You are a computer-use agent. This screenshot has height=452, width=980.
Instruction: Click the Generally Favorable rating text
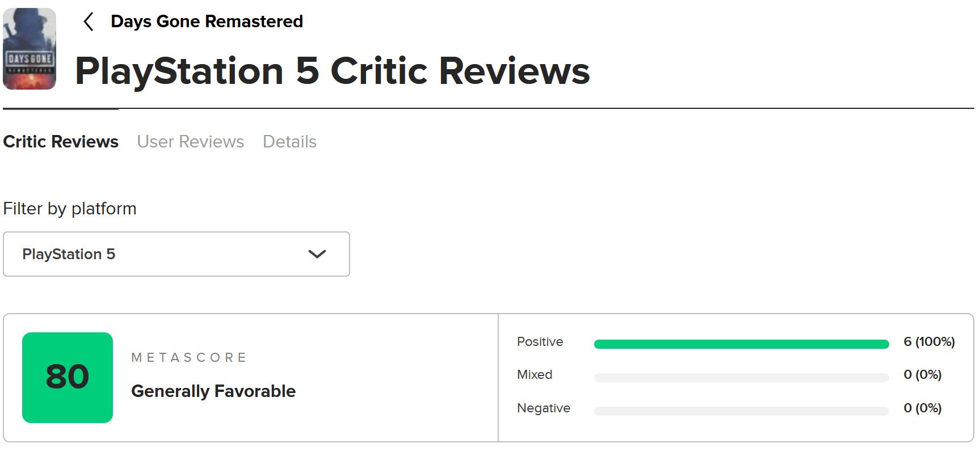(x=213, y=391)
